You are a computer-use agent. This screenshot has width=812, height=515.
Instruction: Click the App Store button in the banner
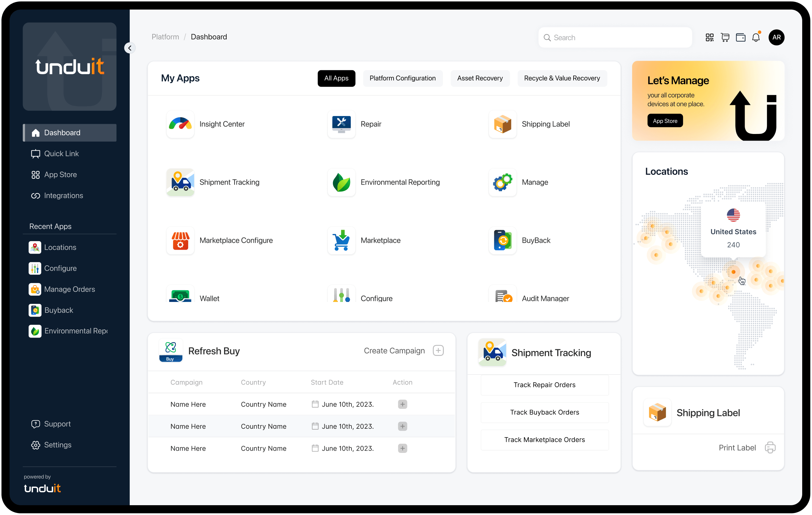665,120
